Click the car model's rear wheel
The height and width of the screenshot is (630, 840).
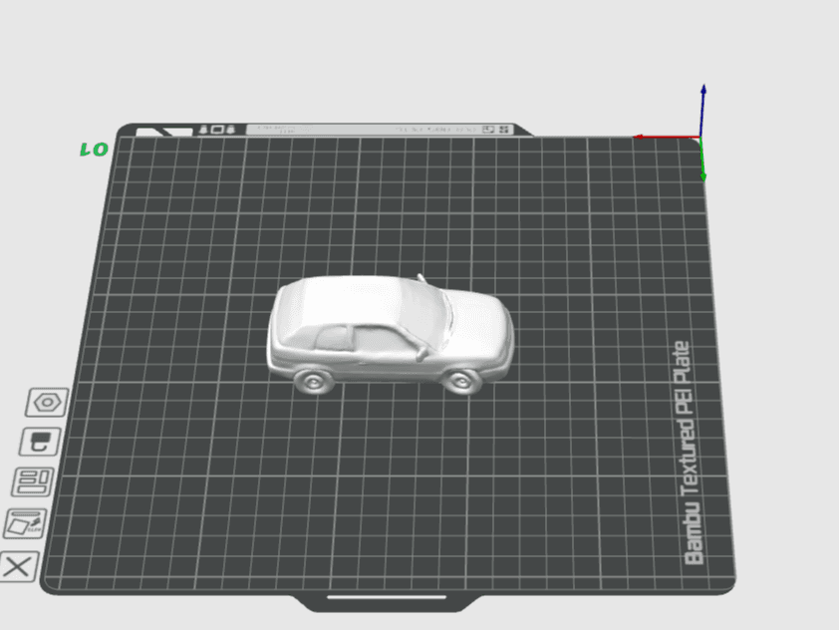click(314, 380)
